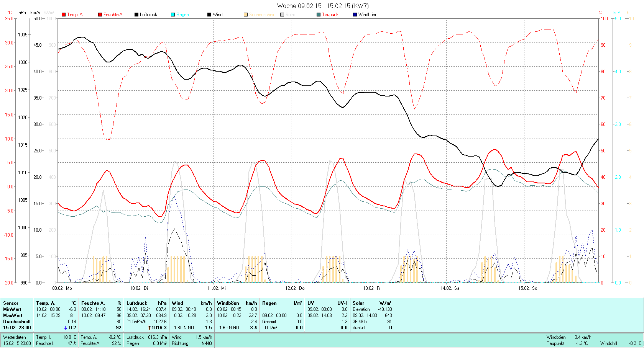Click the Wetterdaten label in bottom bar
This screenshot has width=644, height=348.
[15, 337]
